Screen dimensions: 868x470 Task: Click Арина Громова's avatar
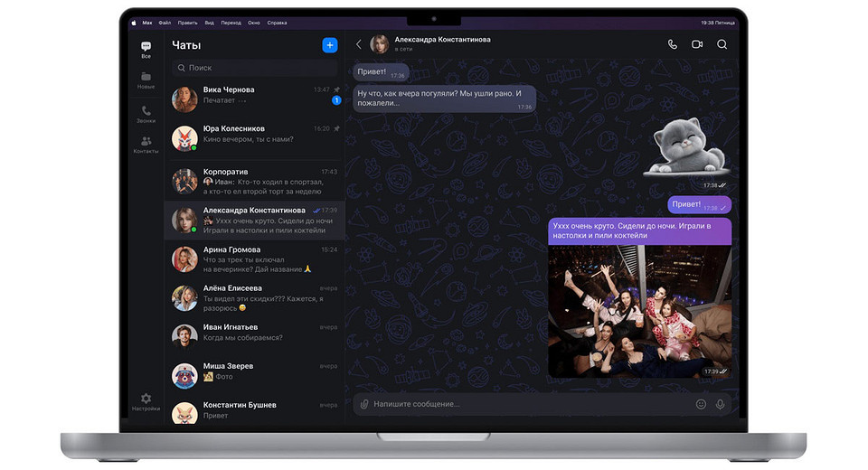(184, 259)
